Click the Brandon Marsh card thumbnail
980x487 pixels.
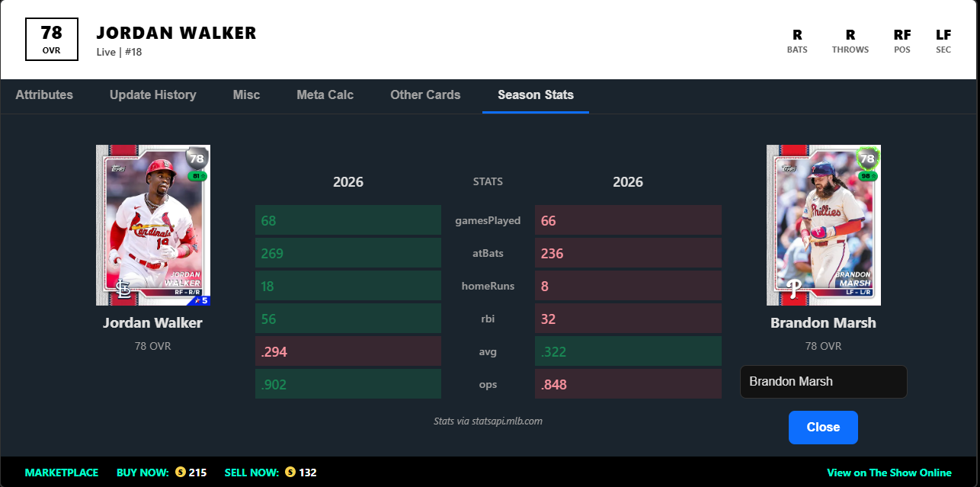click(824, 226)
